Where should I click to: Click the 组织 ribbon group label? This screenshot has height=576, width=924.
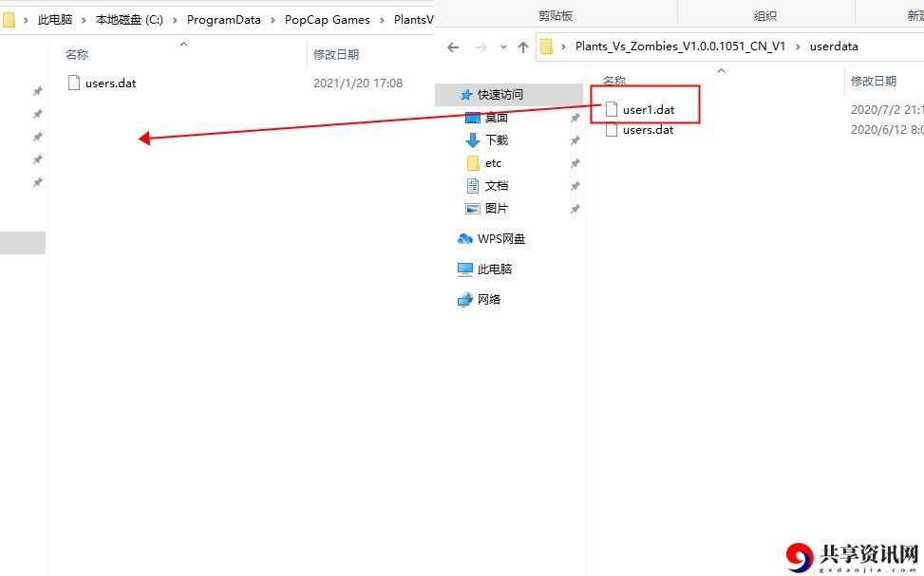coord(764,16)
